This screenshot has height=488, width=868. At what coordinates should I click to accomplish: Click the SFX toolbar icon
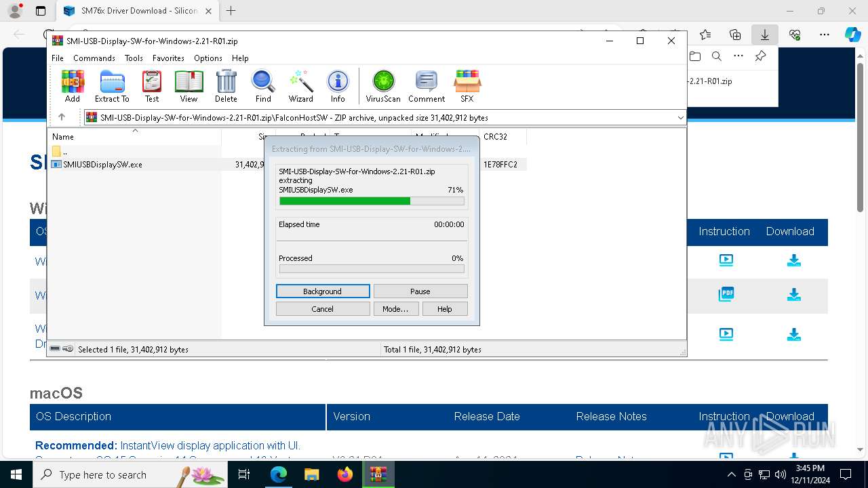[467, 86]
